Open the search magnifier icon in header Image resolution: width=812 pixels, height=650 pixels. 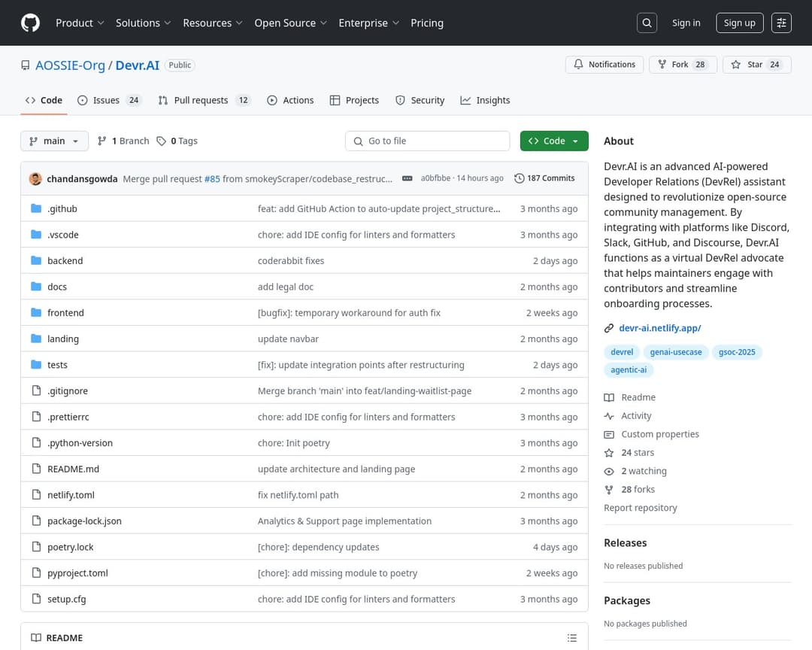click(647, 23)
